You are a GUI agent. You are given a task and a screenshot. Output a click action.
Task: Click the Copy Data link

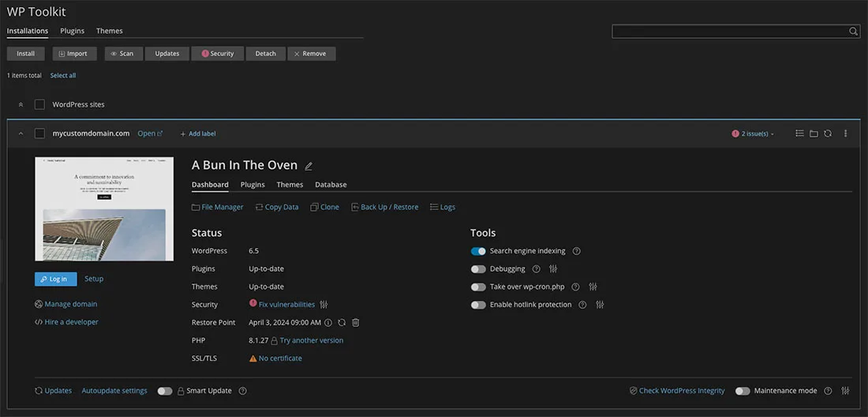point(277,207)
